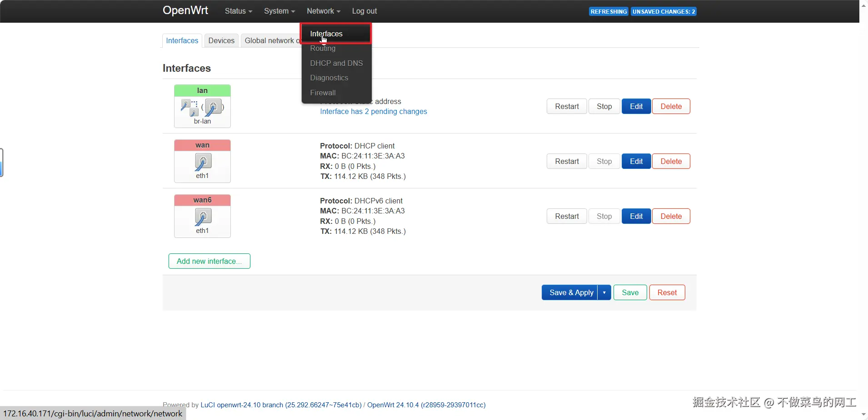Stop the wan interface
Image resolution: width=868 pixels, height=420 pixels.
(x=604, y=161)
